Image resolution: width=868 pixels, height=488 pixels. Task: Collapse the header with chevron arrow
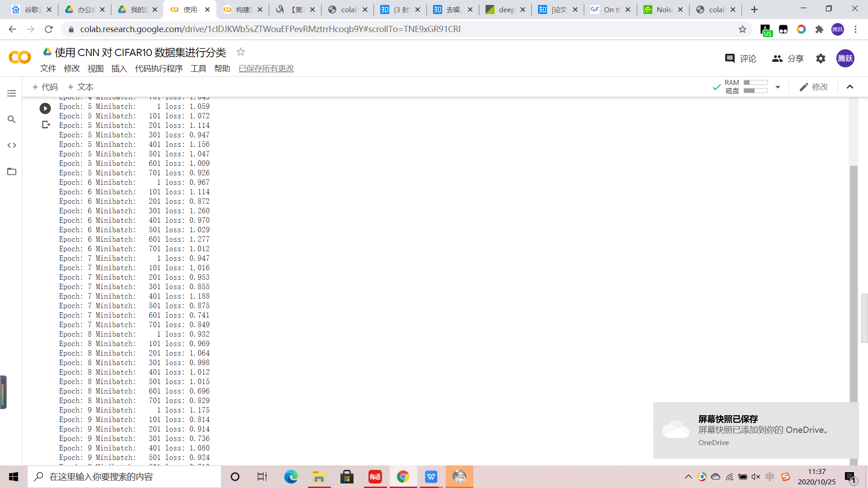(850, 87)
